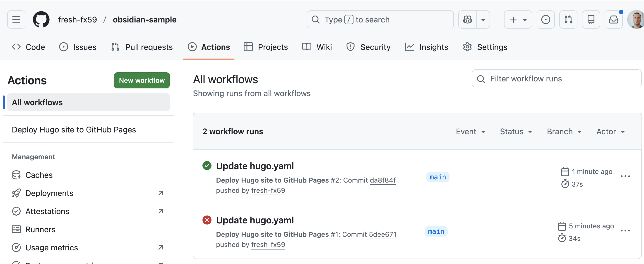Click the GitHub logo icon

[41, 20]
